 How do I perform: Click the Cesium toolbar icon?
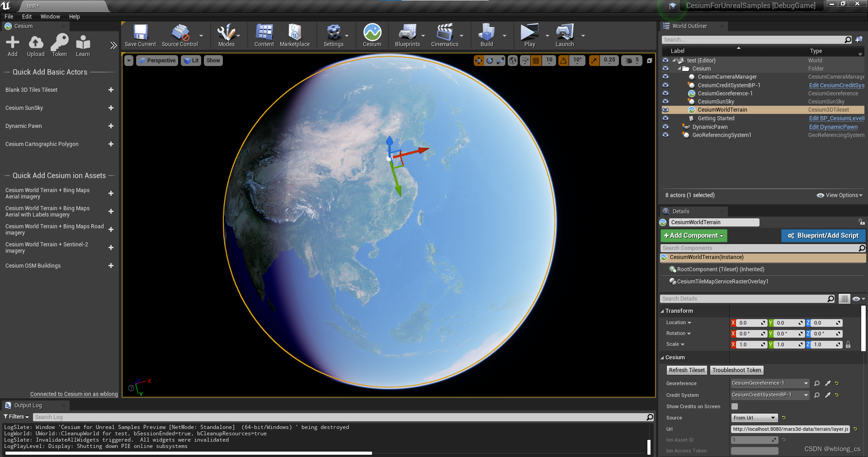pyautogui.click(x=372, y=34)
